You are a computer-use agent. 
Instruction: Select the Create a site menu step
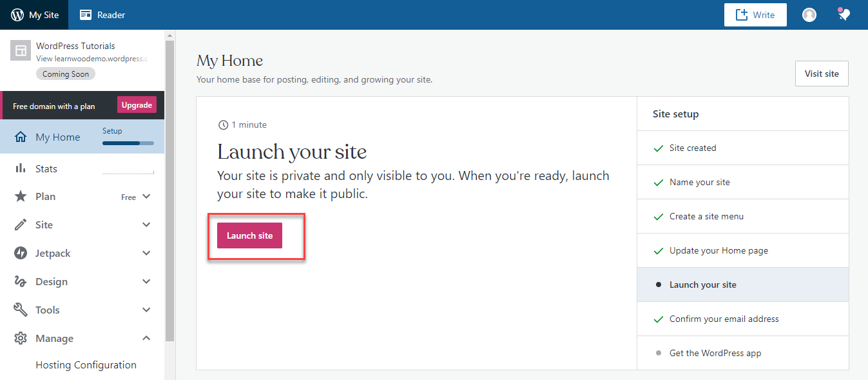[x=706, y=216]
